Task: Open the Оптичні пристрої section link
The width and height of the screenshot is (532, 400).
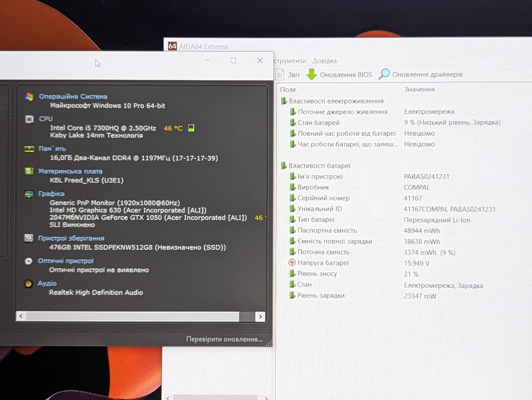Action: [x=66, y=261]
